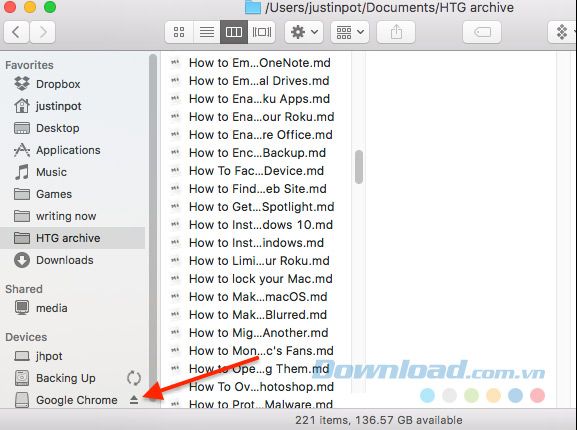Switch to Cover Flow view
577x430 pixels.
[261, 32]
